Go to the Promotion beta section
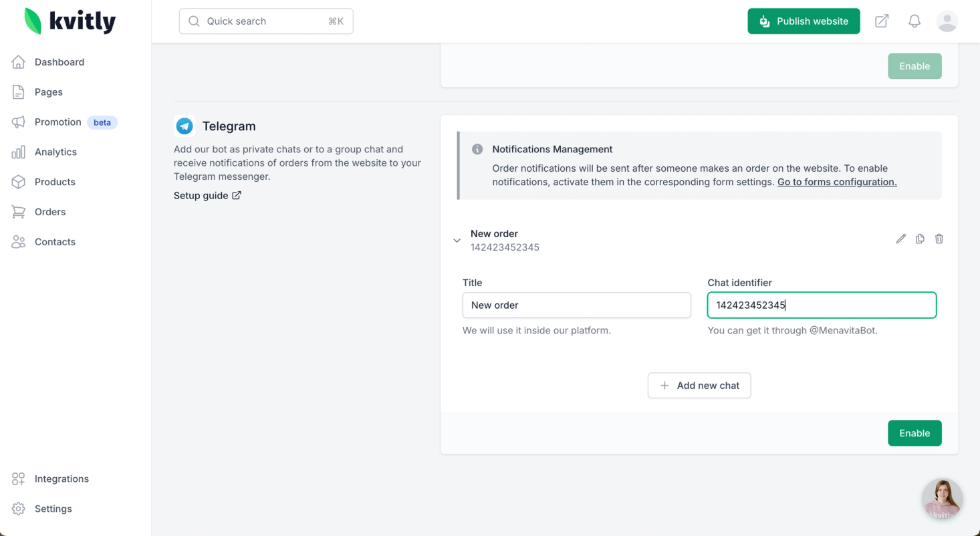Screen dimensions: 980x536 [58, 122]
